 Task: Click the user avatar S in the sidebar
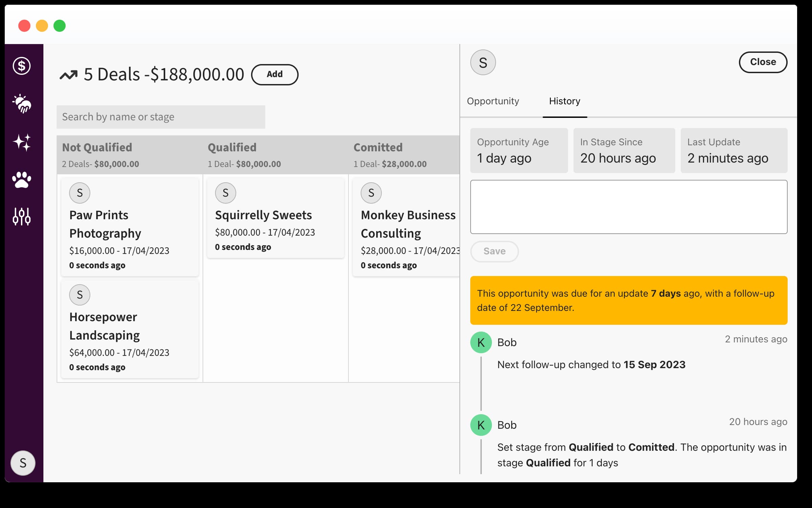[x=23, y=463]
